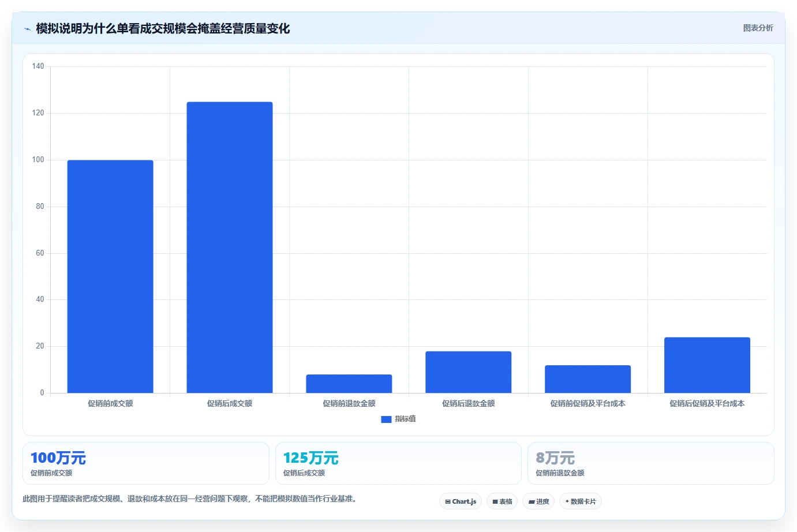Click the 促销后退款金额 axis label
The image size is (797, 532).
point(469,403)
